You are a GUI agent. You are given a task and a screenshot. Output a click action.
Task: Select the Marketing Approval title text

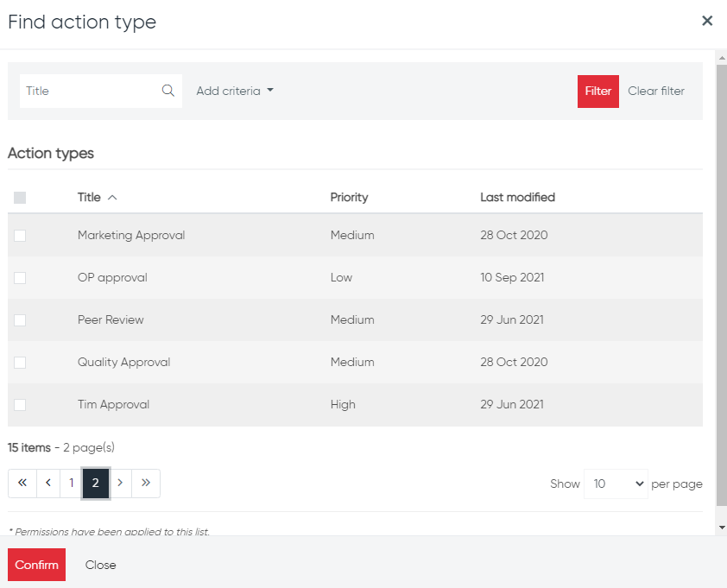(131, 236)
